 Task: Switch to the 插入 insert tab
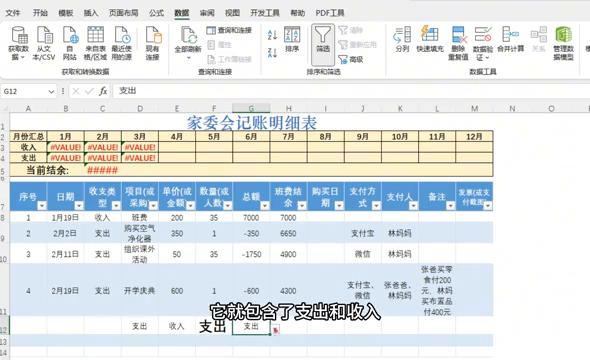[x=91, y=13]
